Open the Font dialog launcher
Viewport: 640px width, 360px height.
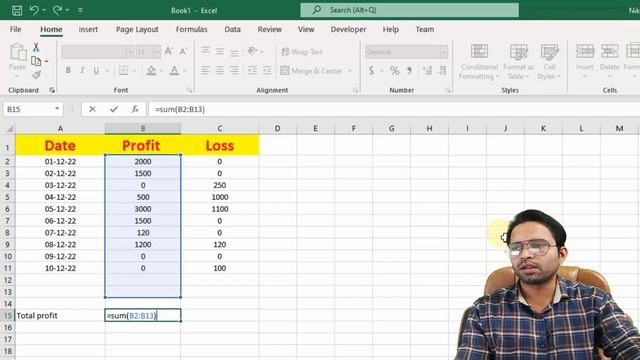click(189, 90)
